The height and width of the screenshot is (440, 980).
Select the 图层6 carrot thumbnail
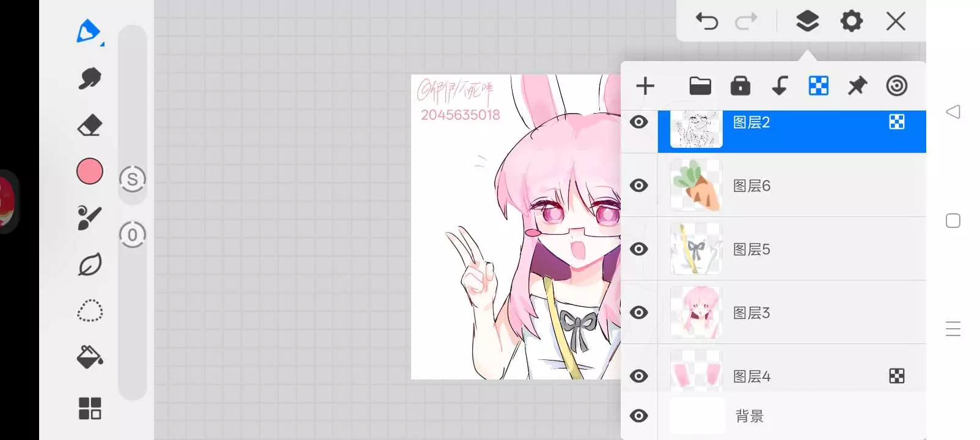point(697,185)
